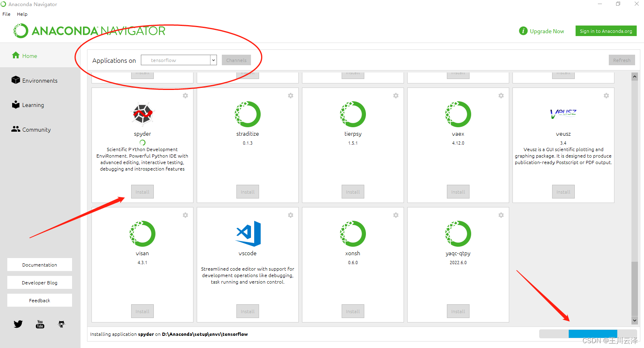
Task: Open the vscode card gear settings
Action: [x=290, y=215]
